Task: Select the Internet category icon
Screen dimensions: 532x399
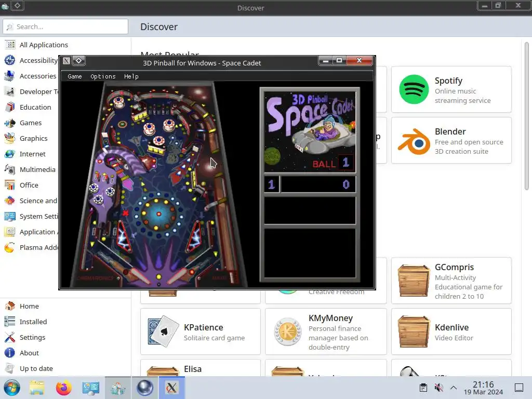Action: (x=10, y=154)
